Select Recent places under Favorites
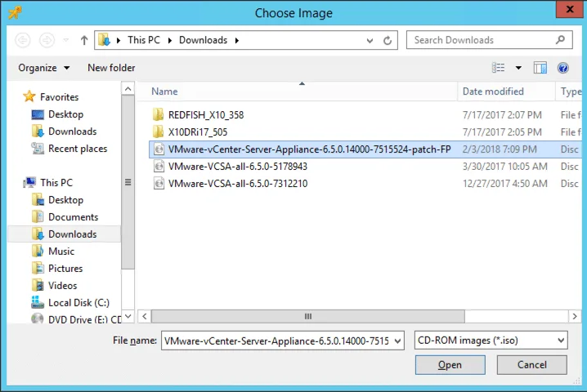This screenshot has height=392, width=587. tap(78, 149)
